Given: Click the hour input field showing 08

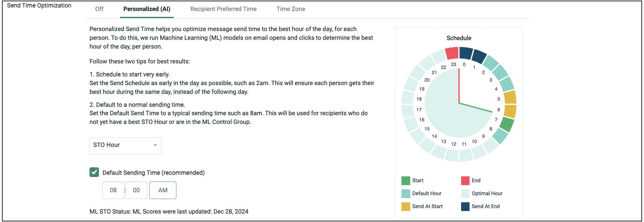Looking at the screenshot, I should click(113, 190).
